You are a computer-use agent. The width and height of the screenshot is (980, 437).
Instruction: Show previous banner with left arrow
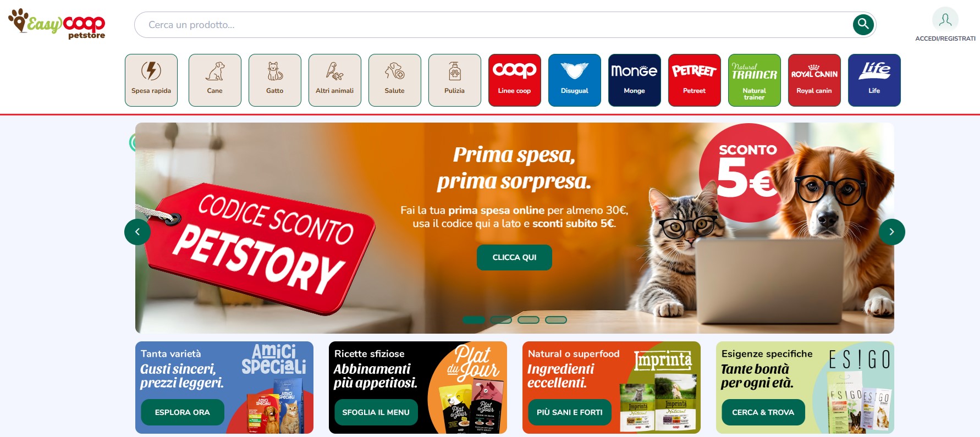point(137,232)
